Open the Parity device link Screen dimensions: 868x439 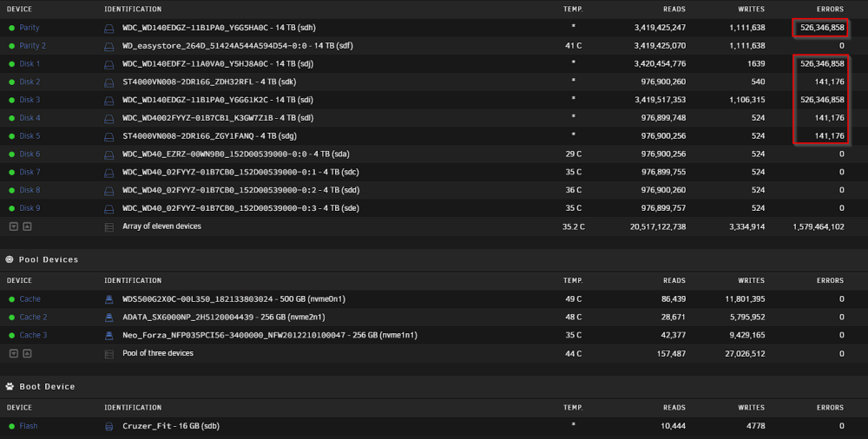[x=30, y=28]
